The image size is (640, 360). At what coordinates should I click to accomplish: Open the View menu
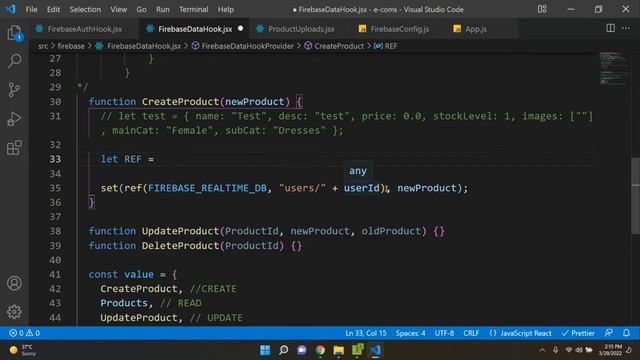tap(118, 9)
